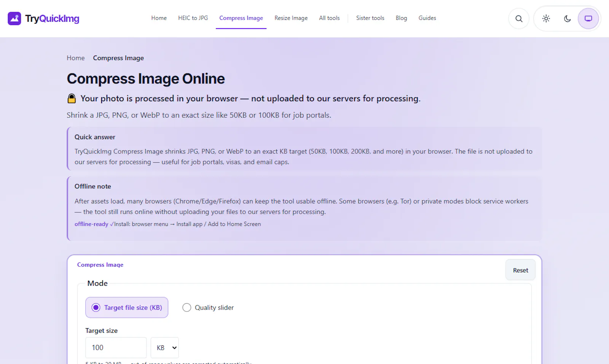This screenshot has width=609, height=364.
Task: Click the Compress Image panel title
Action: pyautogui.click(x=100, y=265)
